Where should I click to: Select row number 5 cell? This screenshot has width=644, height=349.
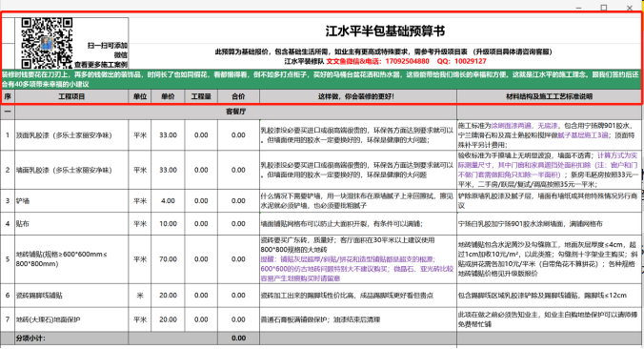[x=8, y=259]
